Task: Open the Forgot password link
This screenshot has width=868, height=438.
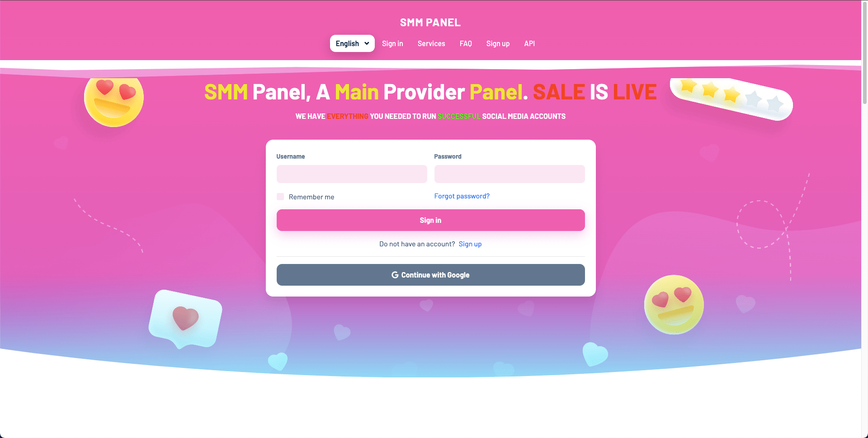Action: (462, 196)
